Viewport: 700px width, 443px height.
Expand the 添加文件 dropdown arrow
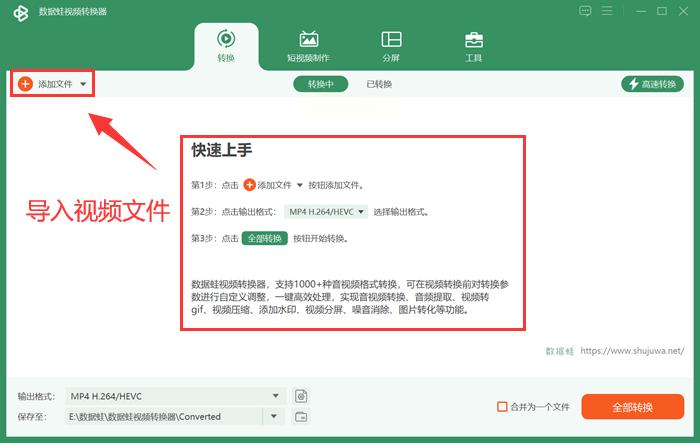[83, 84]
